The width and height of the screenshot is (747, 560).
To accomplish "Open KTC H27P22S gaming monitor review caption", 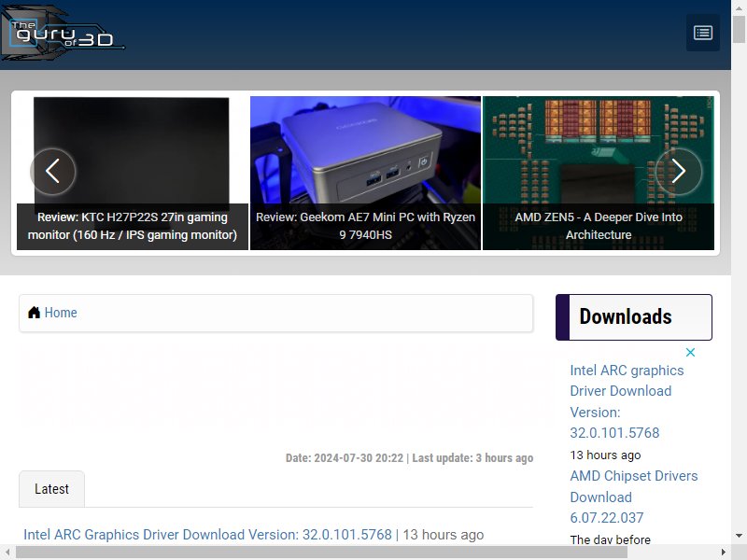I will click(x=133, y=226).
